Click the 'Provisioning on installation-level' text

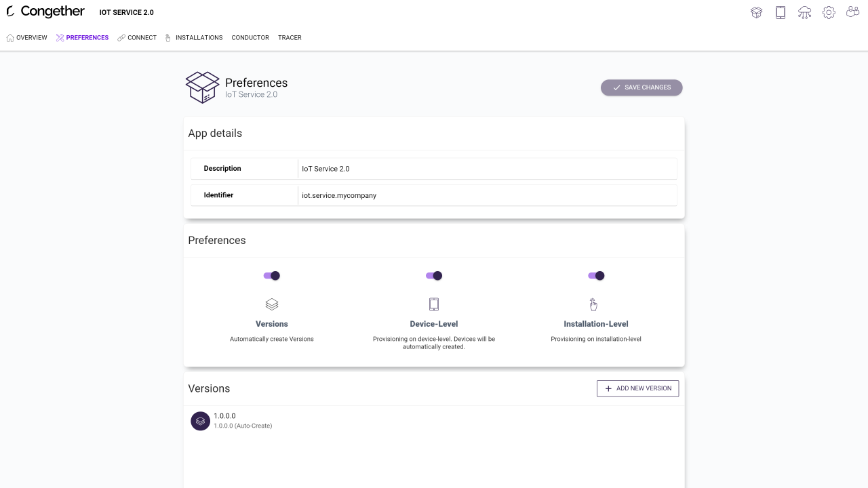596,339
